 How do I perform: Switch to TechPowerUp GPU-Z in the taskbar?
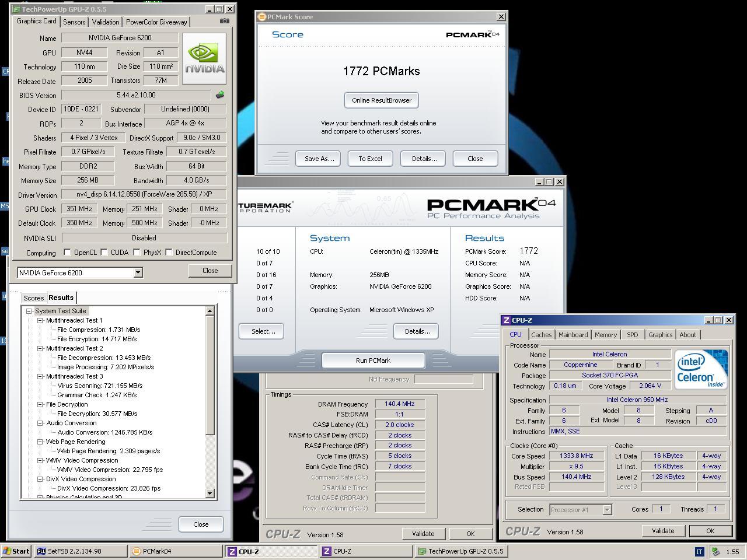(x=461, y=551)
